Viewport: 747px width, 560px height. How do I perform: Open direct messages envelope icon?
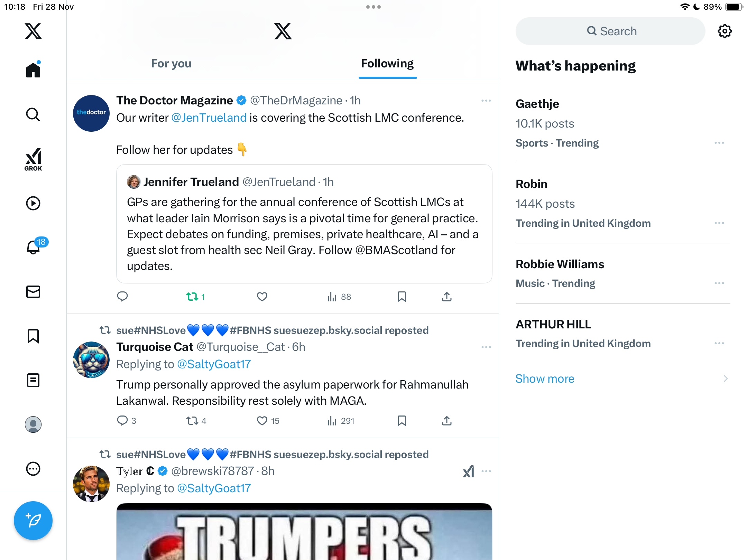point(33,292)
